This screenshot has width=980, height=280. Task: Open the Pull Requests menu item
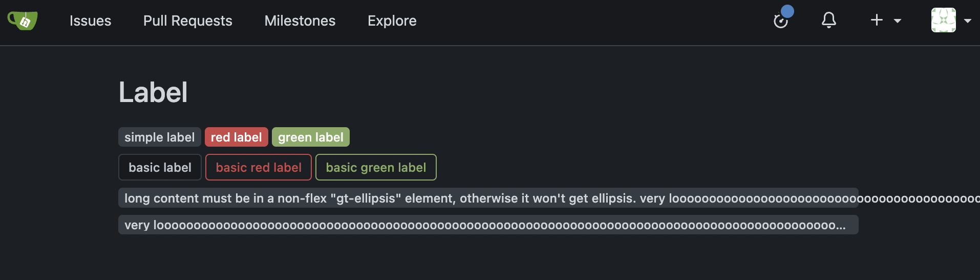187,21
